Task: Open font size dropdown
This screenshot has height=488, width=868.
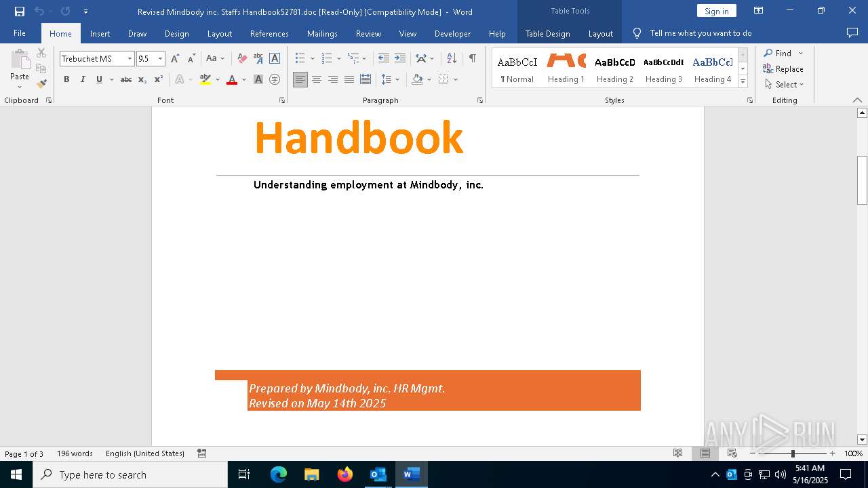Action: (161, 59)
